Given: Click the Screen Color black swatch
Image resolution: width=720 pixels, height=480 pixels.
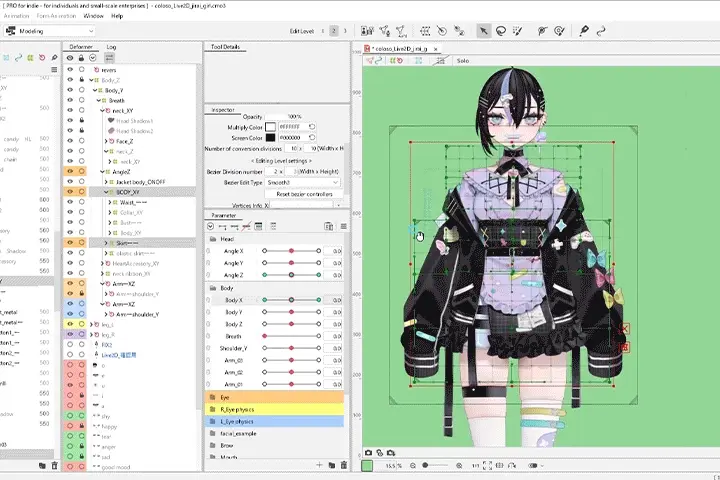Looking at the screenshot, I should (270, 137).
